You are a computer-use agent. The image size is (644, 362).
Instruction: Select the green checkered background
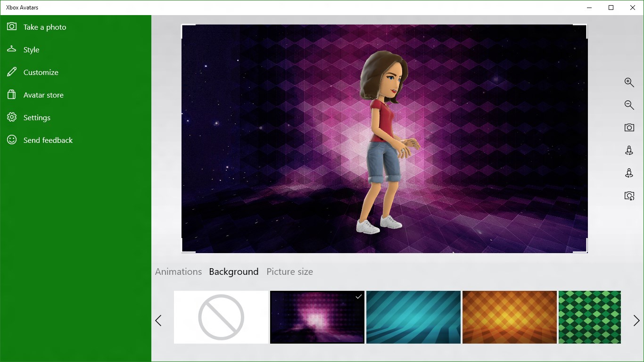[x=590, y=317]
